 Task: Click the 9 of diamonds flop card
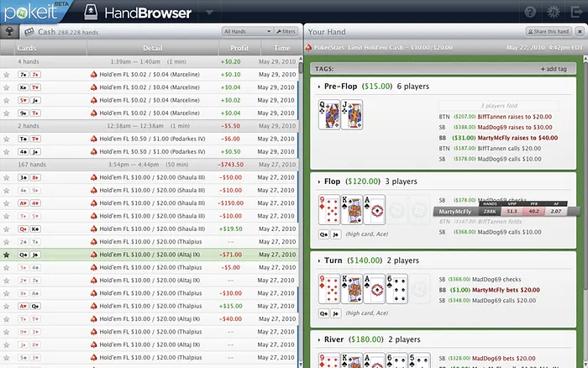tap(329, 210)
